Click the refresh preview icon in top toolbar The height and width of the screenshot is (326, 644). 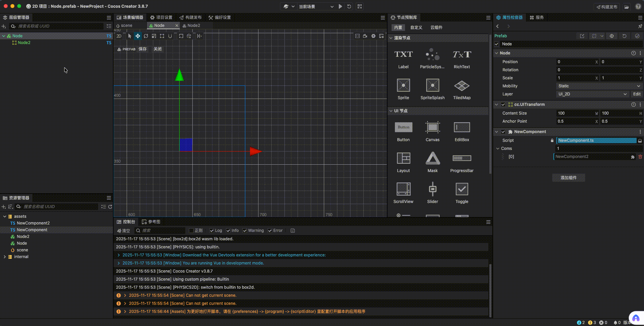click(349, 6)
